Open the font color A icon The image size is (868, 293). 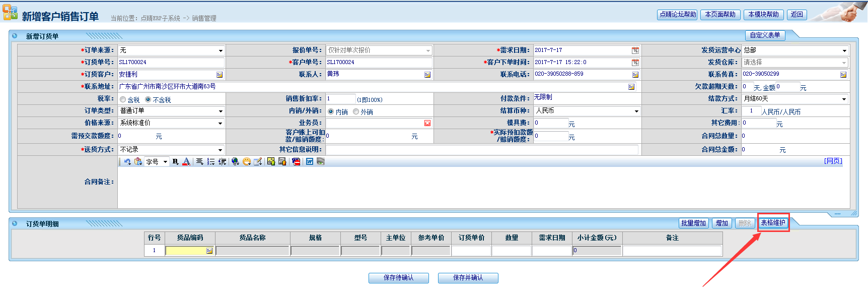coord(186,162)
